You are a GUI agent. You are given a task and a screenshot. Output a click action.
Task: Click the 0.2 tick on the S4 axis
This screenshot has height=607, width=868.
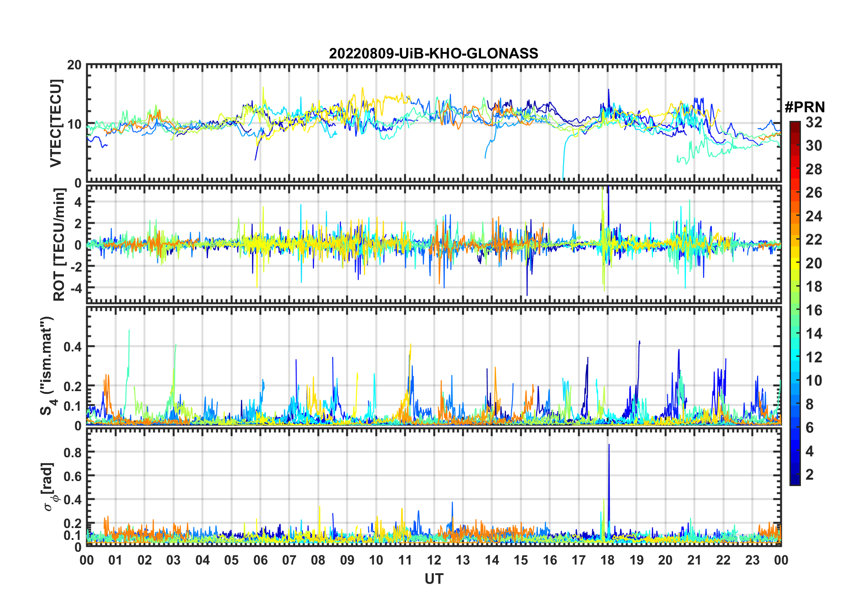click(73, 386)
